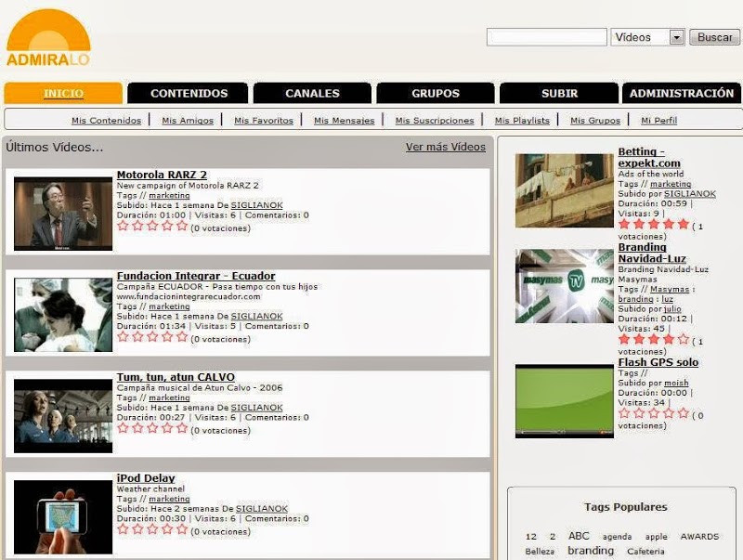Click fifth star of Betting expekt.com rating

[x=683, y=224]
